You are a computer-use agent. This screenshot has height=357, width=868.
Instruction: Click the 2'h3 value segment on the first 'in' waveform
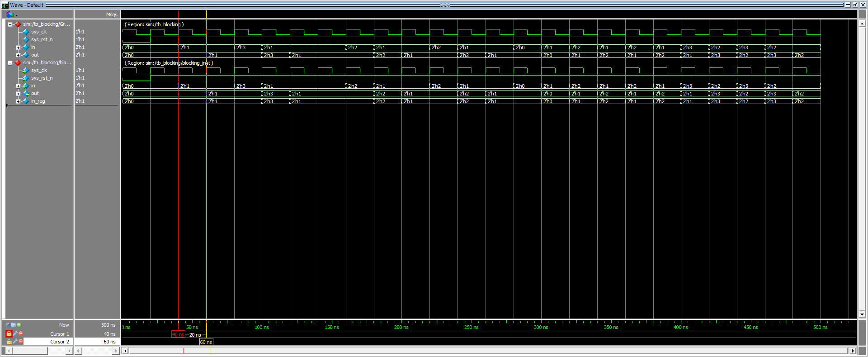pyautogui.click(x=248, y=48)
